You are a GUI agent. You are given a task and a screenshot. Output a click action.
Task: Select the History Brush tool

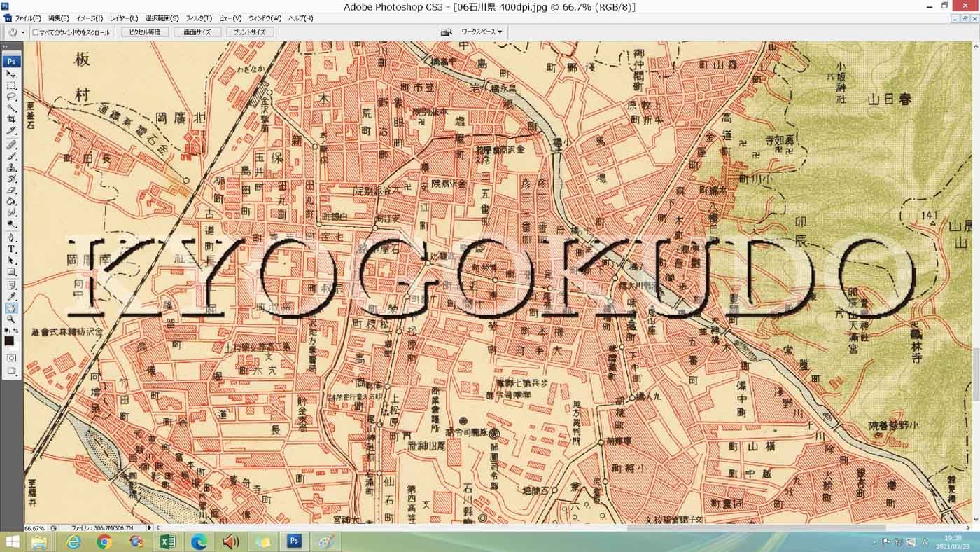(11, 178)
